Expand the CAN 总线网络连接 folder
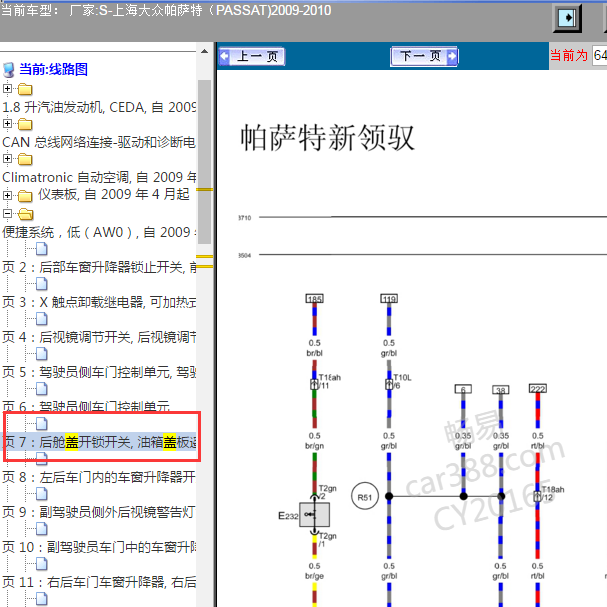Image resolution: width=607 pixels, height=607 pixels. point(7,123)
